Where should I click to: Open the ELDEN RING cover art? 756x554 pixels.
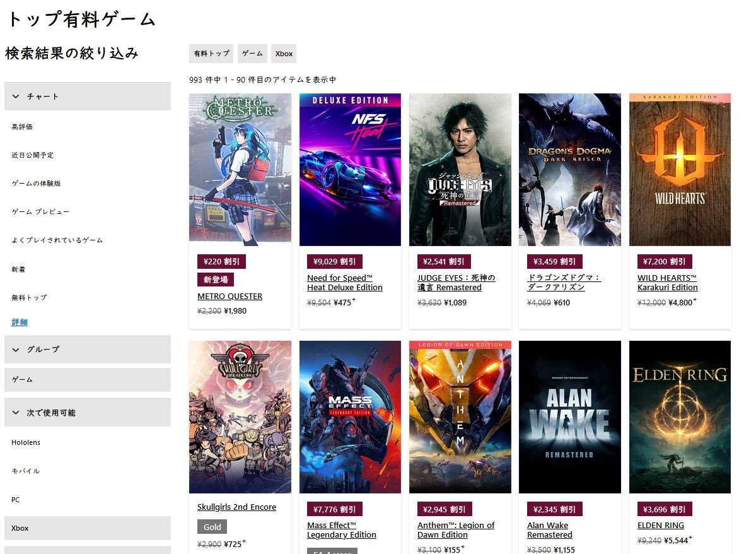[680, 417]
